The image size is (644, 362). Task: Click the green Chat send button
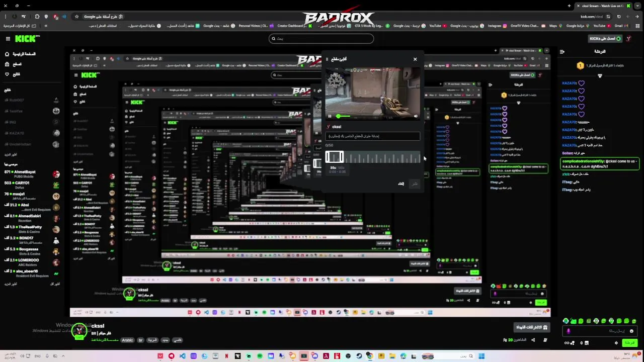pyautogui.click(x=629, y=343)
